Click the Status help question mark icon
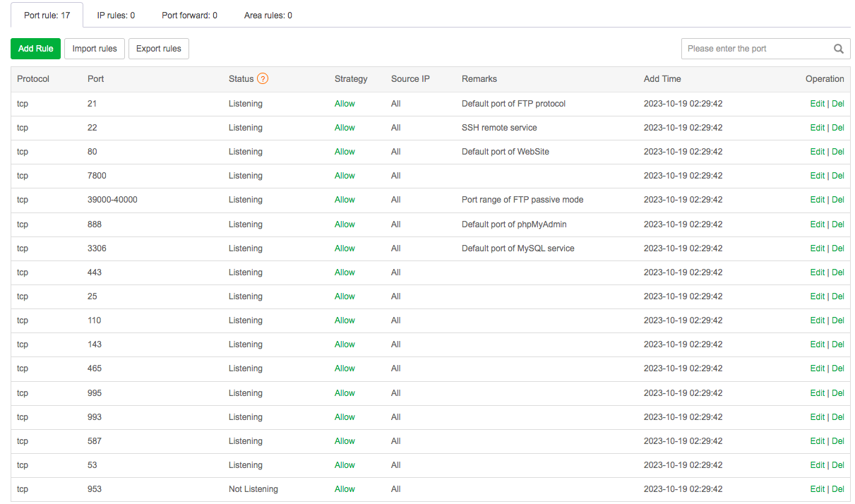 point(263,79)
